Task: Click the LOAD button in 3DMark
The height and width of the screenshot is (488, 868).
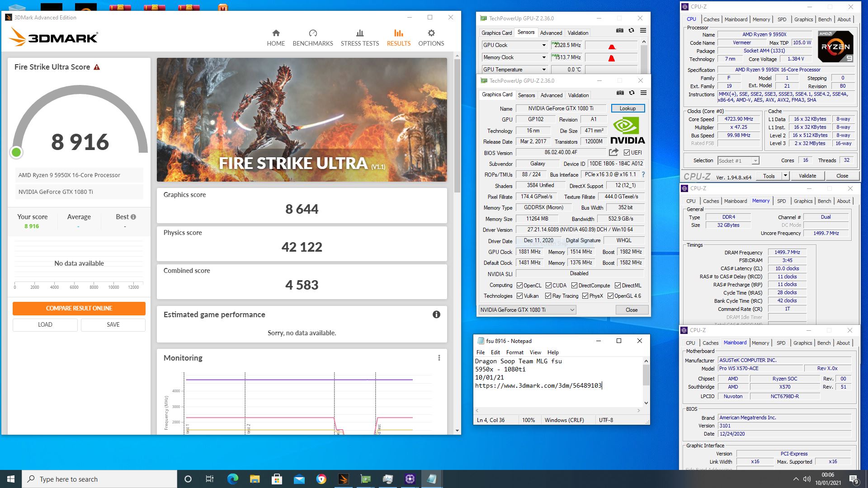Action: click(x=45, y=324)
